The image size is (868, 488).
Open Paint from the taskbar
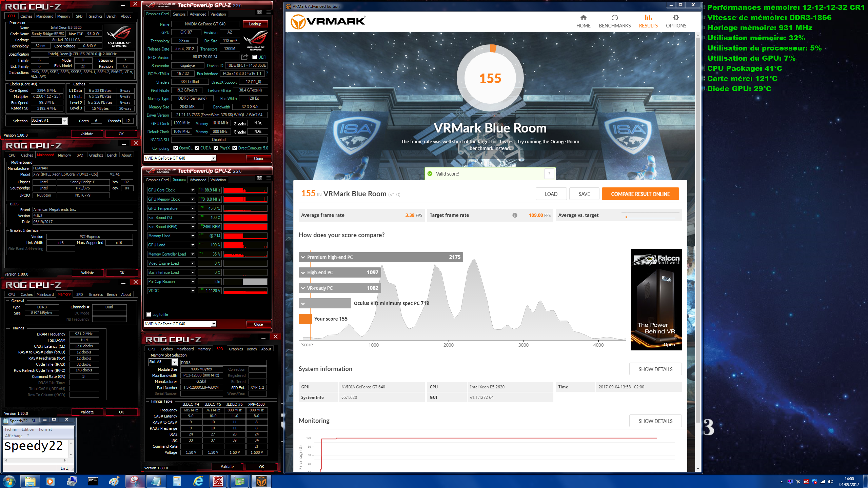(x=114, y=481)
